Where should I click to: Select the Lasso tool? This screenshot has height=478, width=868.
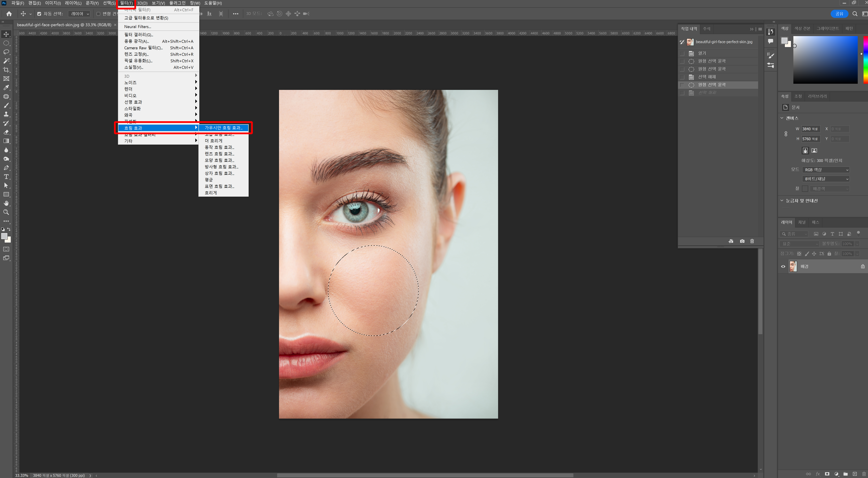pos(6,52)
